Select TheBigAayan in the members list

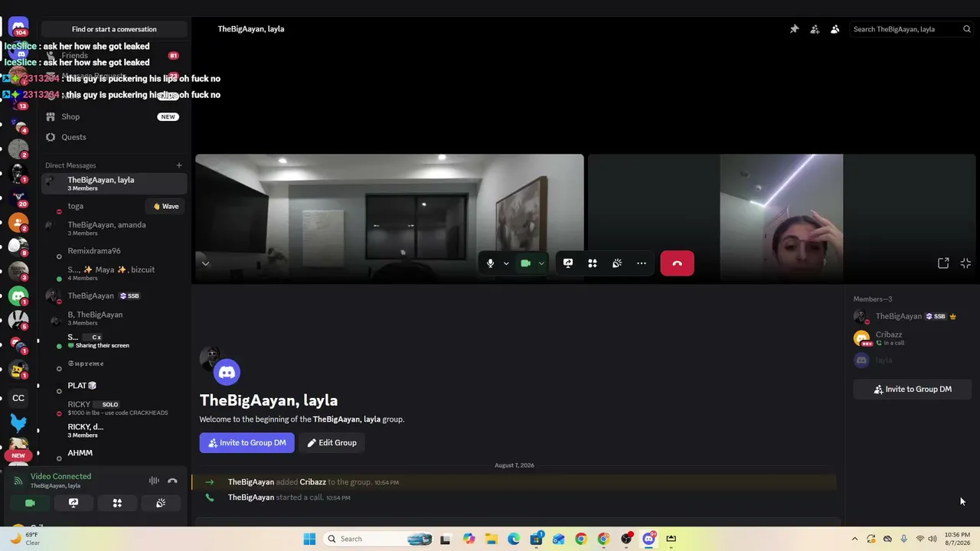[913, 316]
